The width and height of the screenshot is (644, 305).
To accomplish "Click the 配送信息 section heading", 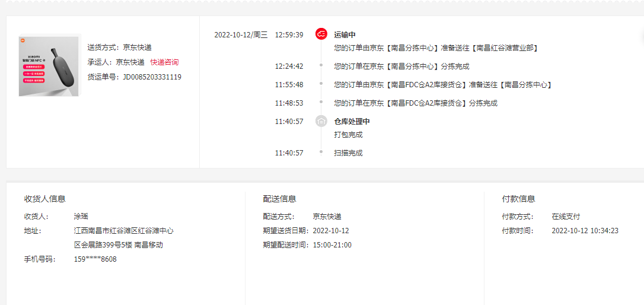I will [x=280, y=199].
